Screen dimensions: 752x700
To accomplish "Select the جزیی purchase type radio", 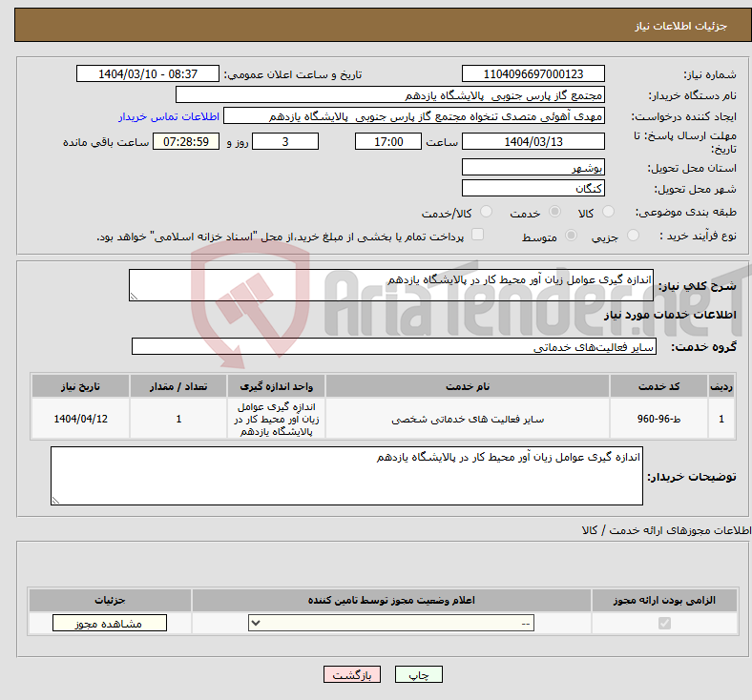I will tap(633, 236).
